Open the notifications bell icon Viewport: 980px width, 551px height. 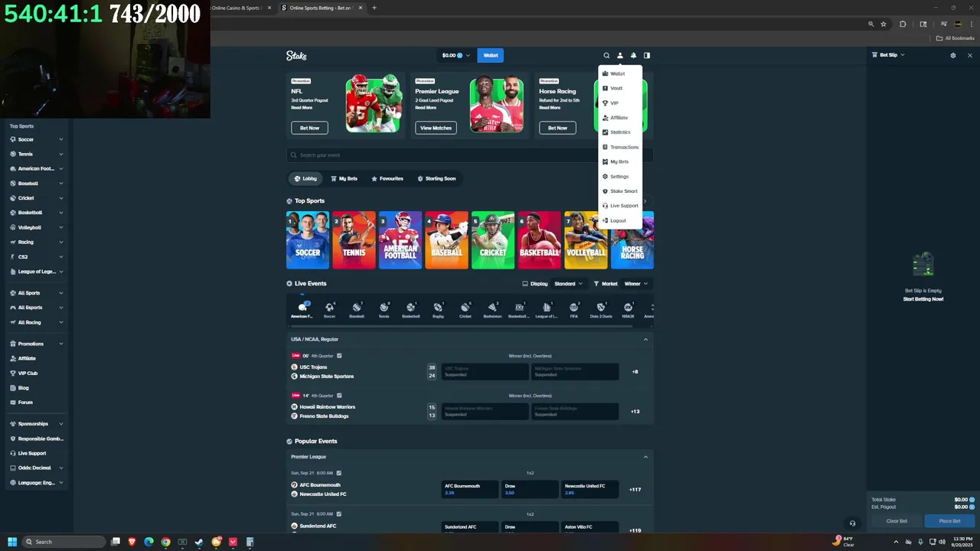tap(633, 55)
